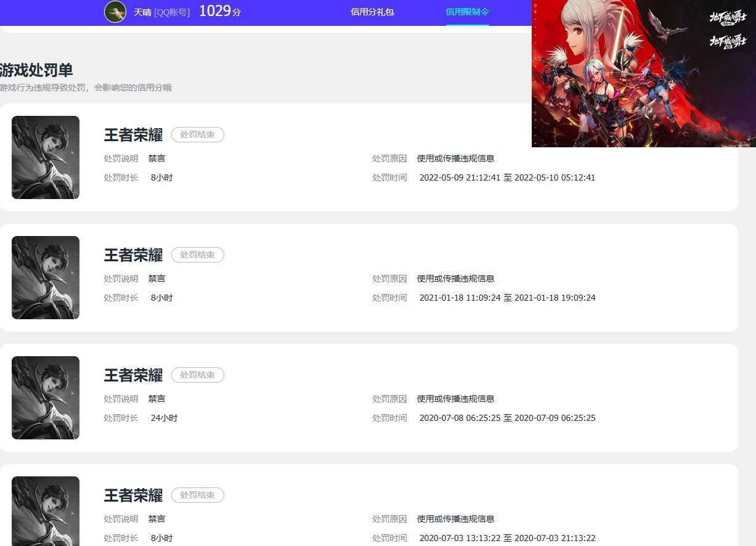Click the 王者荣耀 title of the first record
756x546 pixels.
point(133,134)
